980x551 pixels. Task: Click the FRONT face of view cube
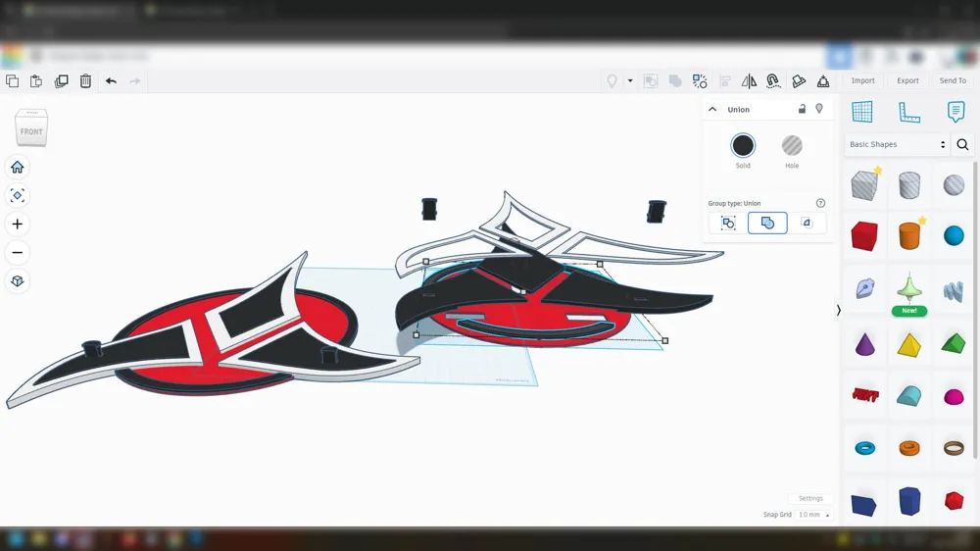31,131
